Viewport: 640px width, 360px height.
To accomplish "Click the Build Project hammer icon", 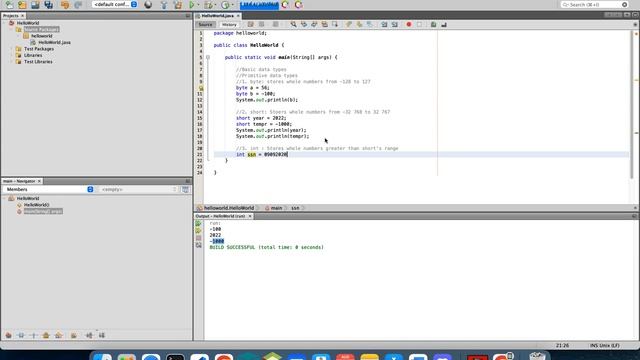I will coord(164,5).
